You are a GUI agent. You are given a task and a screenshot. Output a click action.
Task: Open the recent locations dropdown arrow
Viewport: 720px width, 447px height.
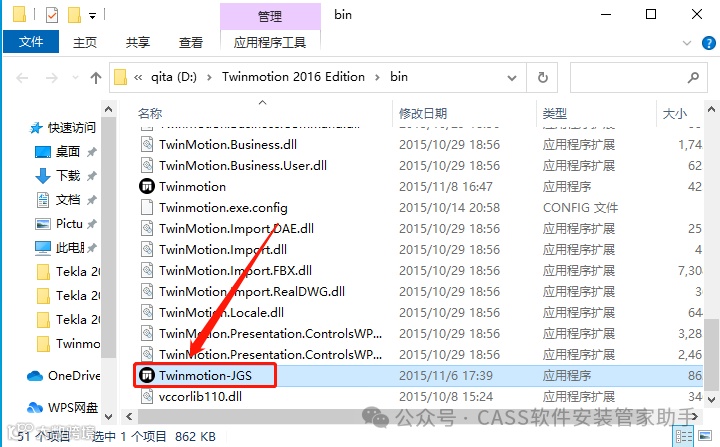(75, 78)
